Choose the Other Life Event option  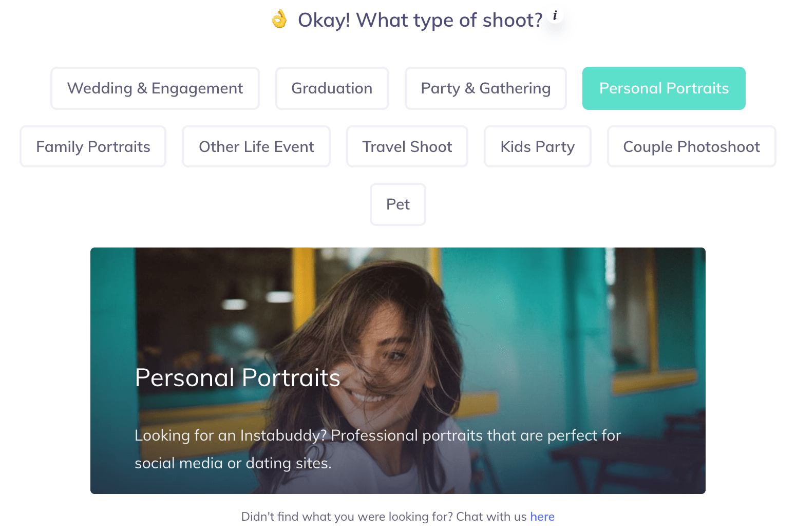pyautogui.click(x=256, y=147)
